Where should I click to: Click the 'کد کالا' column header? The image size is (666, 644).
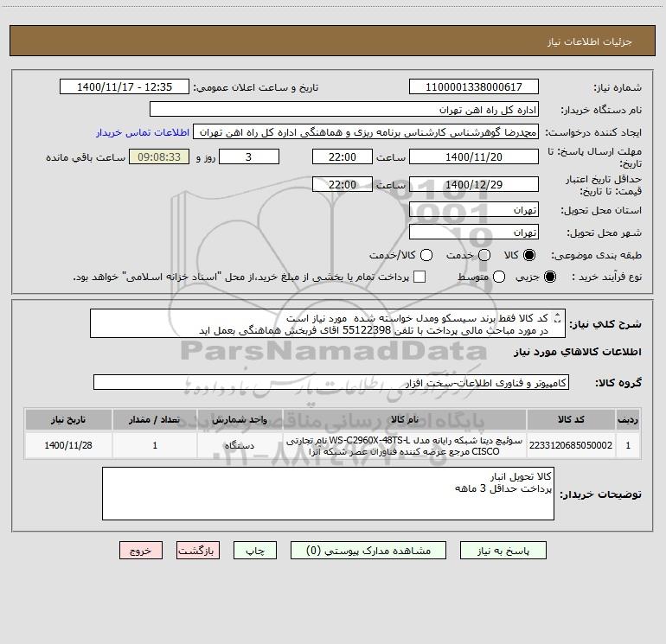571,419
